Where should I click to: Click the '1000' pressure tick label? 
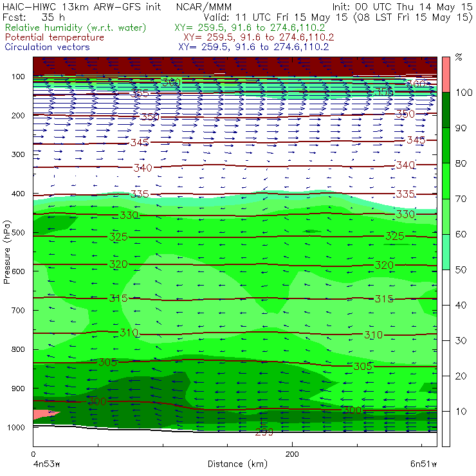click(x=16, y=427)
